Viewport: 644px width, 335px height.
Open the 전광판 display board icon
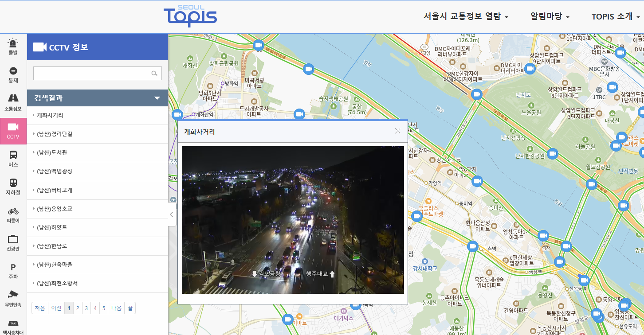click(x=13, y=242)
